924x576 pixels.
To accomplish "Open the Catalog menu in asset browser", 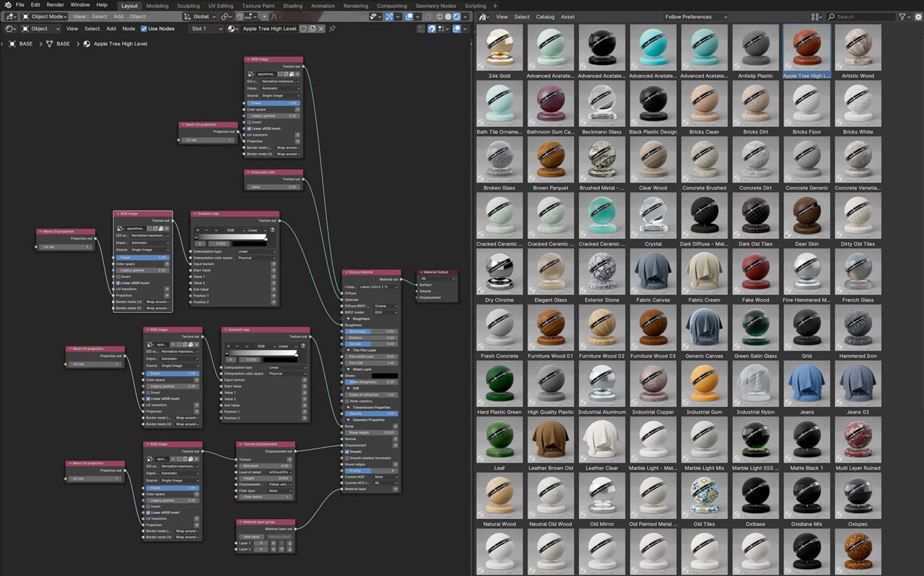I will (x=545, y=17).
